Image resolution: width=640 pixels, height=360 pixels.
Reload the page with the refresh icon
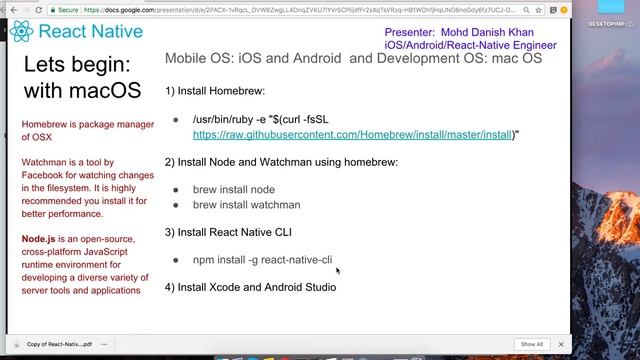tap(38, 10)
